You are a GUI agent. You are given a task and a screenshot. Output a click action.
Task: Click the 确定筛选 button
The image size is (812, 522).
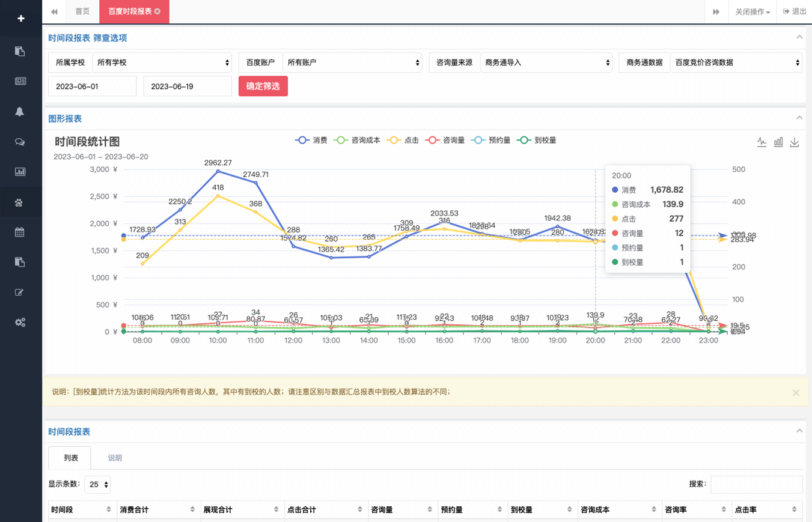coord(263,86)
